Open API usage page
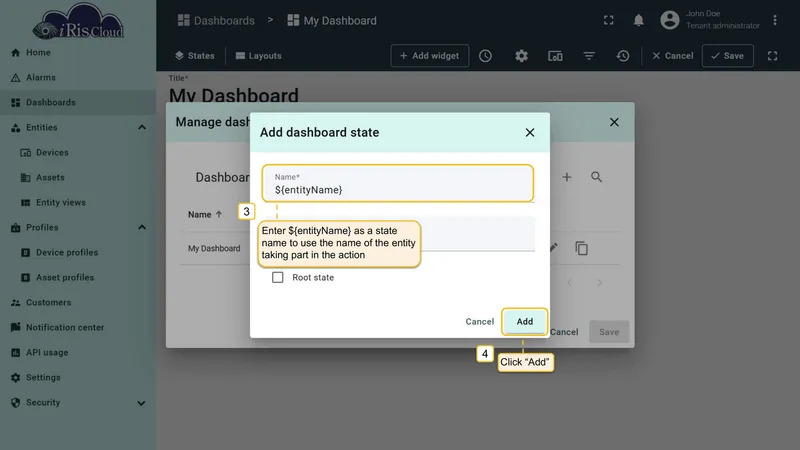This screenshot has height=450, width=800. 78,353
